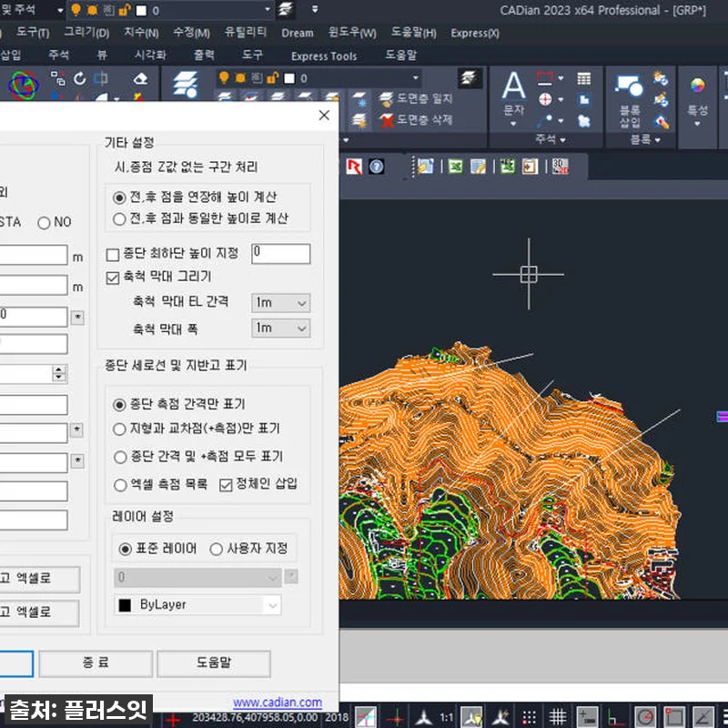Image resolution: width=728 pixels, height=728 pixels.
Task: Open the Dream menu
Action: click(x=298, y=33)
